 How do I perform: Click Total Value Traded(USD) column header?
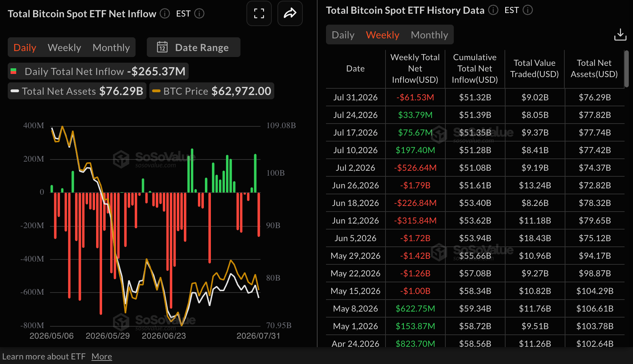(535, 69)
